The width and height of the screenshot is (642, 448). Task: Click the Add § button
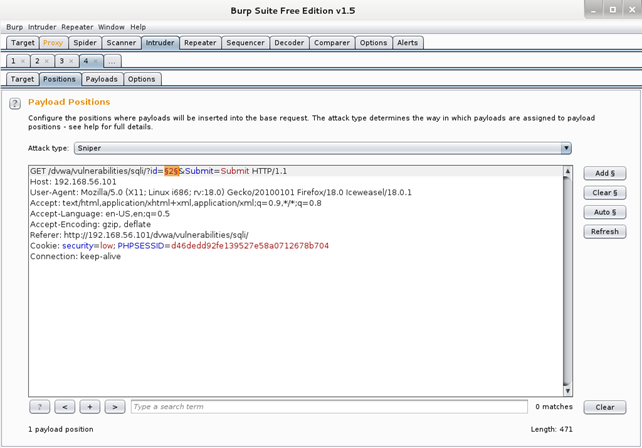[604, 173]
